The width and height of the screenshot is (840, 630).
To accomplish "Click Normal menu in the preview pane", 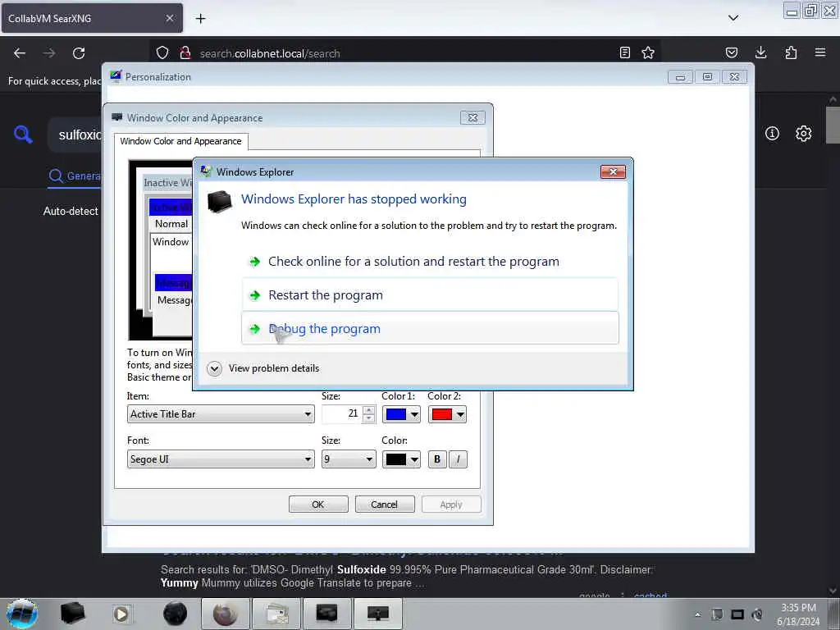I will 171,224.
